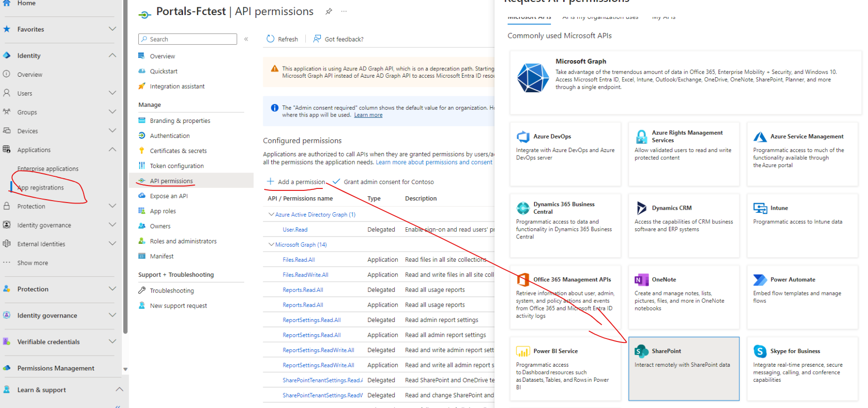Expand the Favorites section chevron
Image resolution: width=868 pixels, height=408 pixels.
pos(112,29)
